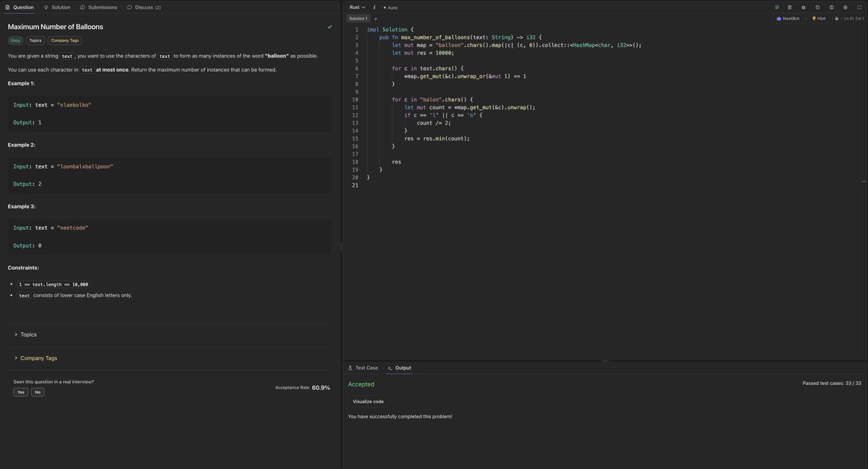Open the Rust language dropdown
The image size is (868, 469).
[x=357, y=7]
